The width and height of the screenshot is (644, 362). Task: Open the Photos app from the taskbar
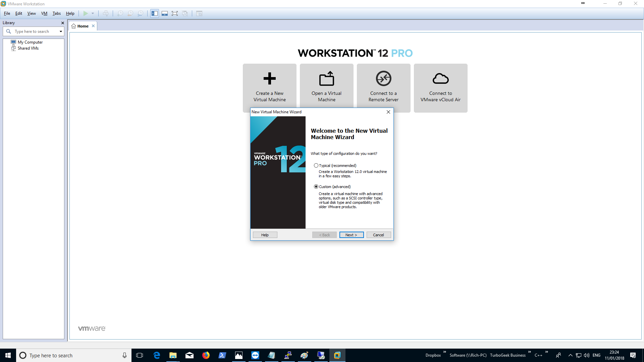[x=239, y=355]
